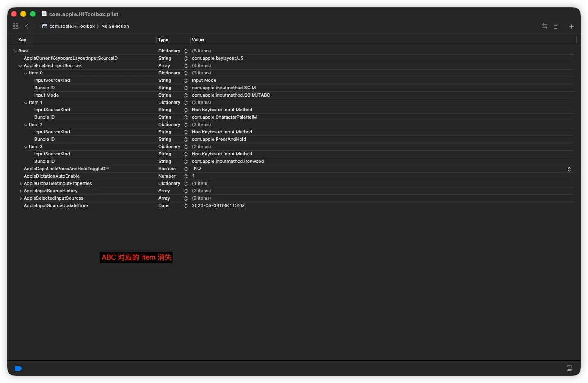
Task: Click the Date type cell
Action: 163,205
